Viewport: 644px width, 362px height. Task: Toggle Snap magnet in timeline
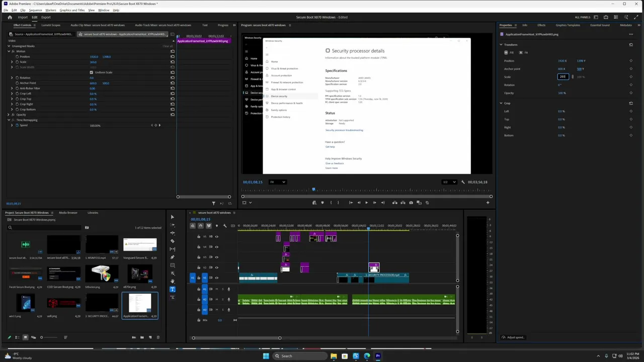pos(201,226)
